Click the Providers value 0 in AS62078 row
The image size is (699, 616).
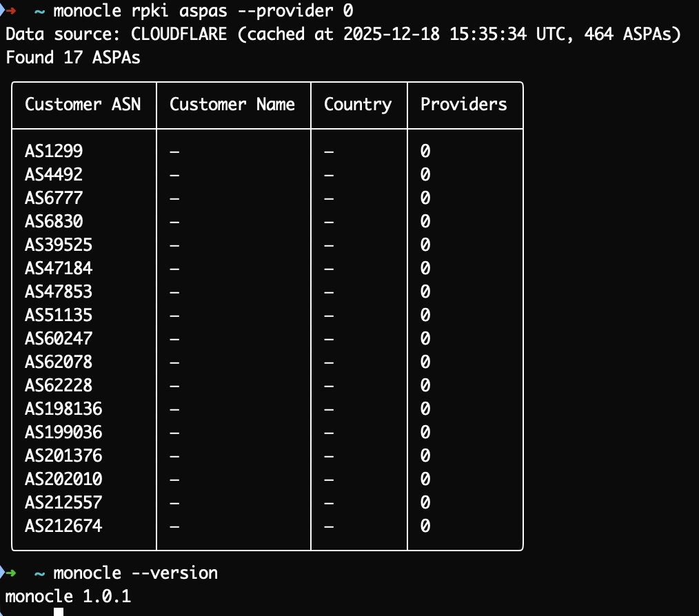(x=425, y=362)
